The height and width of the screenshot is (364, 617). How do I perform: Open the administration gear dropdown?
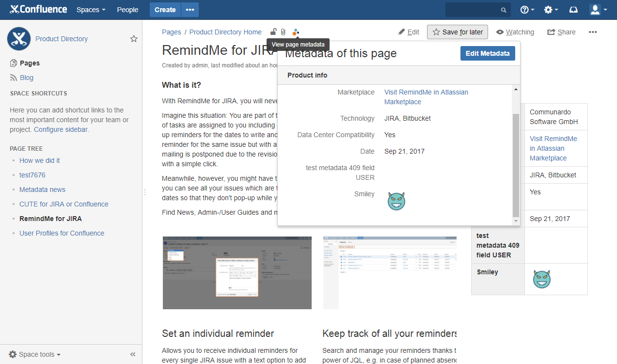pyautogui.click(x=551, y=10)
